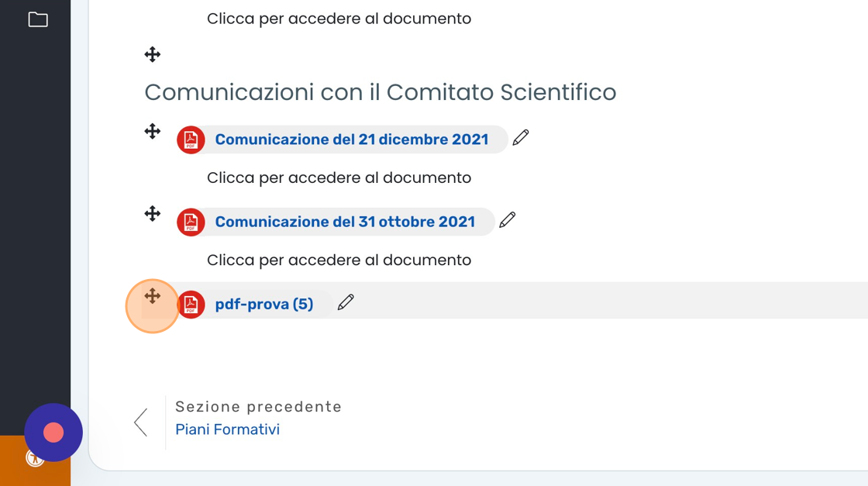Open the Comunicazione del 31 ottobre 2021 link
This screenshot has width=868, height=486.
345,222
